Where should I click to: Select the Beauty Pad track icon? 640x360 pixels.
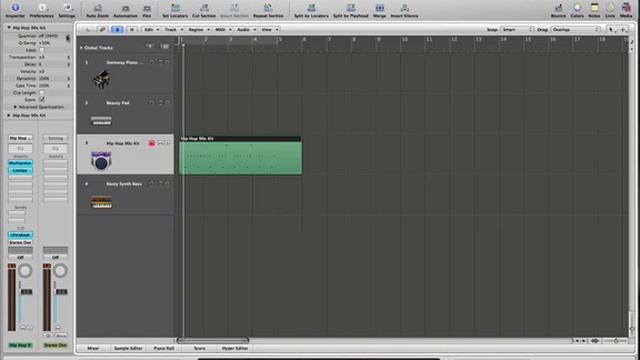101,120
